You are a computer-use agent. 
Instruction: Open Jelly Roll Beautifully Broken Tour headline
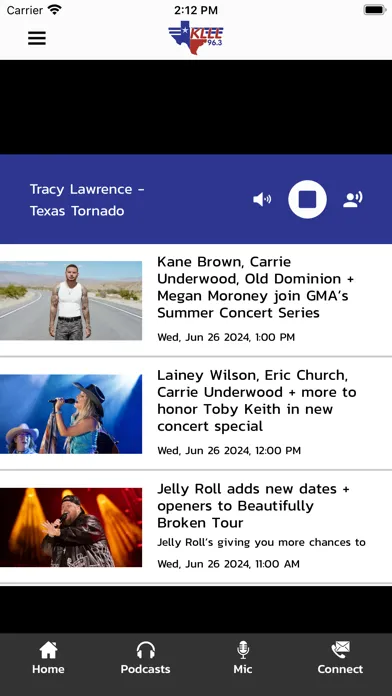click(253, 506)
